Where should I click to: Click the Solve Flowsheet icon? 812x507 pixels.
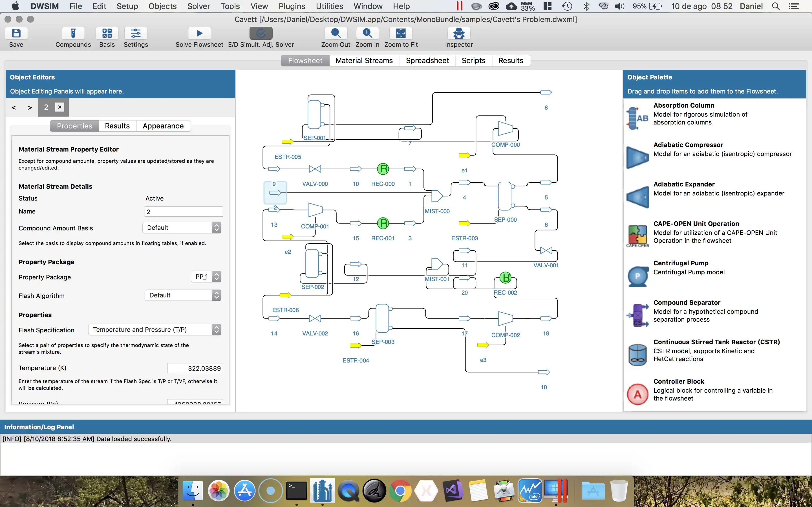point(199,33)
